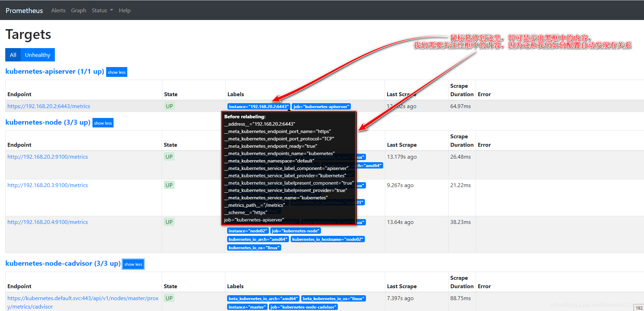Click the job="kubernetes-node-cadvisor" label badge
This screenshot has height=311, width=644.
click(303, 307)
